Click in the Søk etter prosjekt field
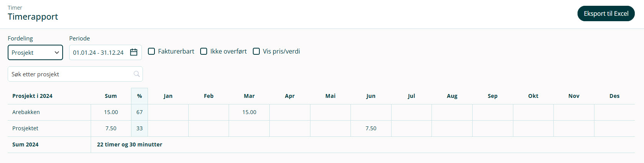 [x=71, y=74]
